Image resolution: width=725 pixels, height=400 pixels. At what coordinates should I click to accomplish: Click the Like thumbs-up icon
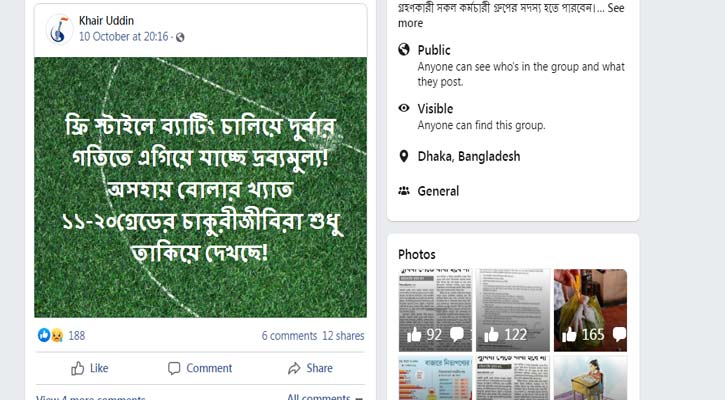(x=78, y=368)
